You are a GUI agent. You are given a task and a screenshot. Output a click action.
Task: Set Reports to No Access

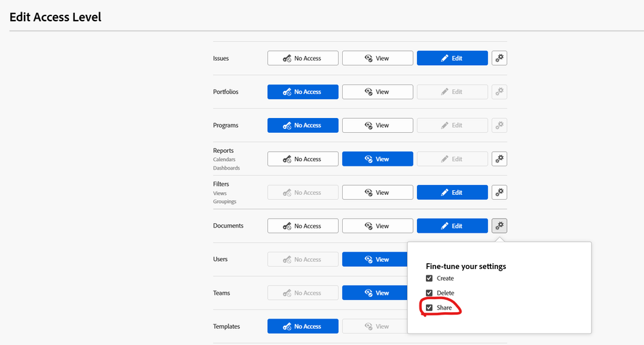pyautogui.click(x=303, y=159)
